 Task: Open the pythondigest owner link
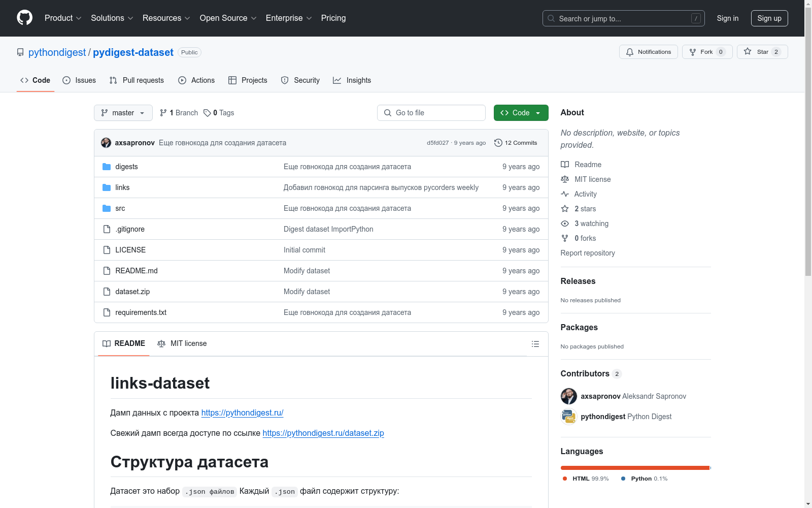coord(57,52)
